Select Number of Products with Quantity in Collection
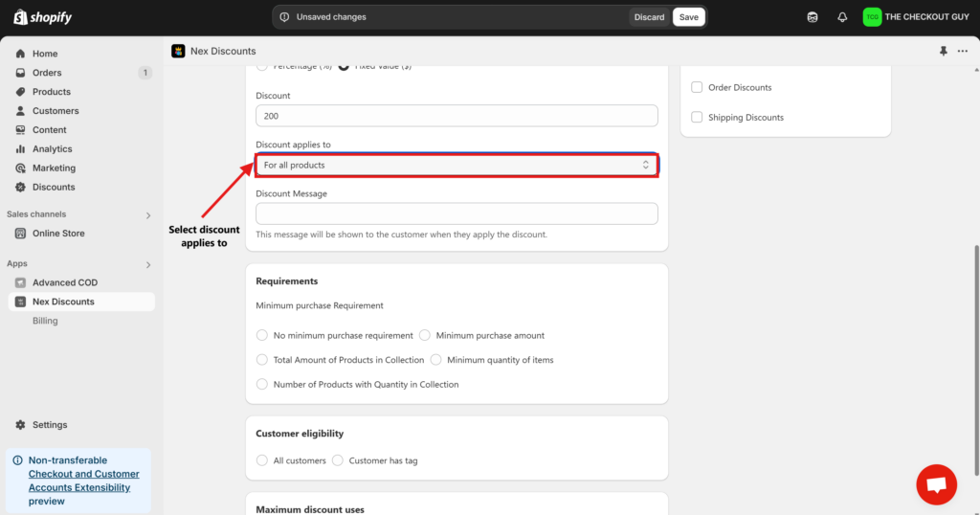The image size is (980, 515). click(x=262, y=385)
